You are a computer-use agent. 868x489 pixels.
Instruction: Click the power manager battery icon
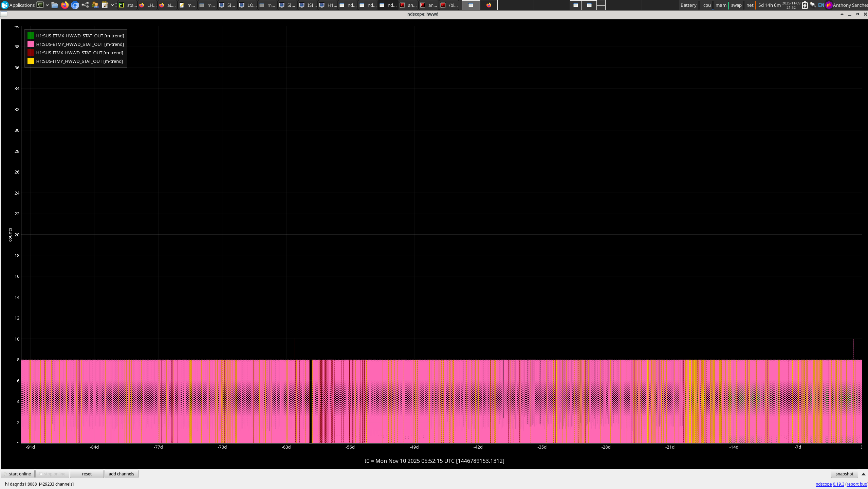[805, 5]
